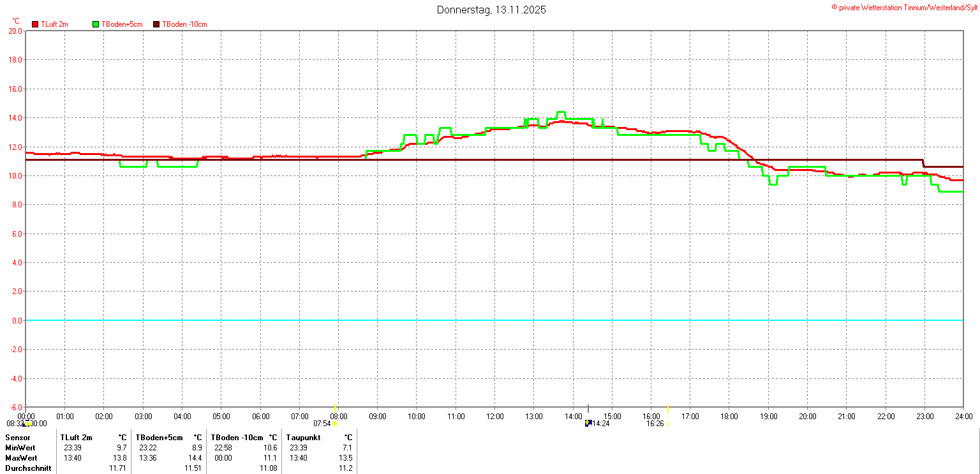Click the °C unit label above axis
Image resolution: width=980 pixels, height=474 pixels.
[16, 20]
